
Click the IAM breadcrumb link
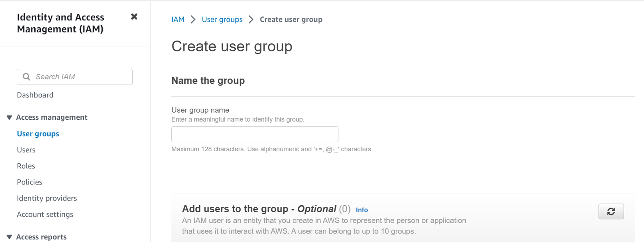pyautogui.click(x=178, y=19)
